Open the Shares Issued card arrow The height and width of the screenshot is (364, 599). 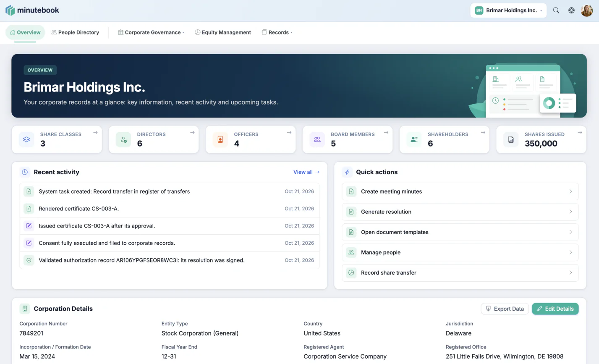click(580, 133)
